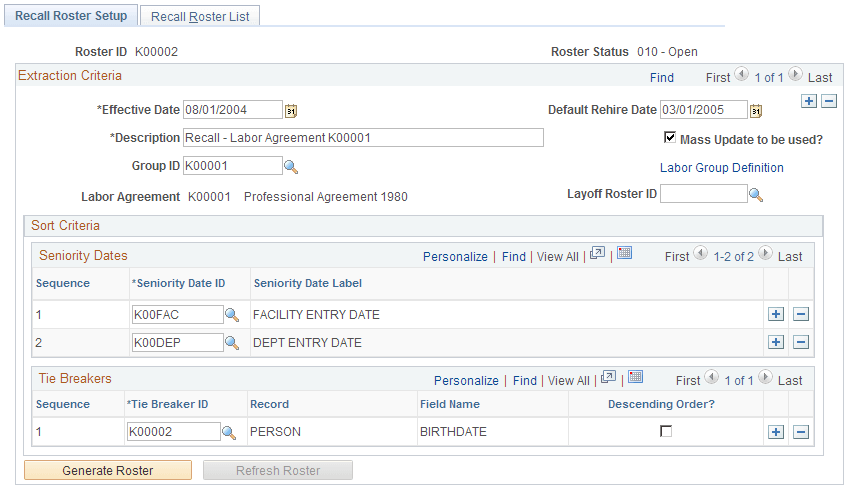Click the empty Layoff Roster ID field
This screenshot has height=490, width=851.
[704, 194]
